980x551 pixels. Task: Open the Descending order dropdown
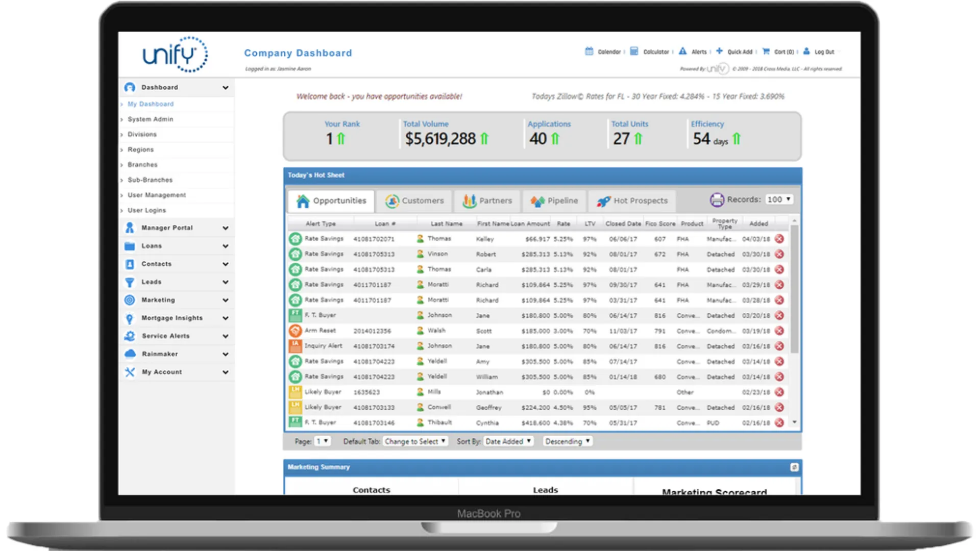[x=567, y=441]
